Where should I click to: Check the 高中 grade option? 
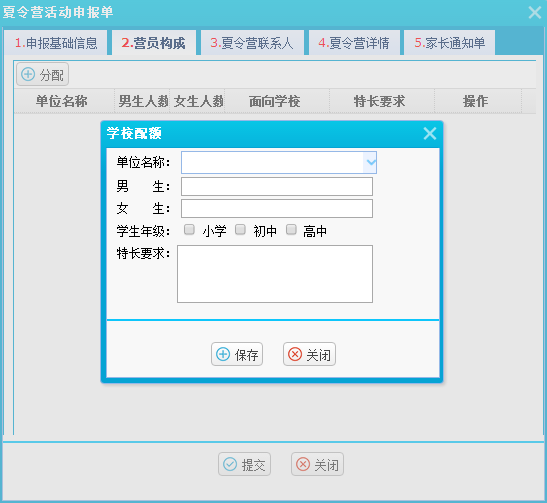[x=291, y=230]
